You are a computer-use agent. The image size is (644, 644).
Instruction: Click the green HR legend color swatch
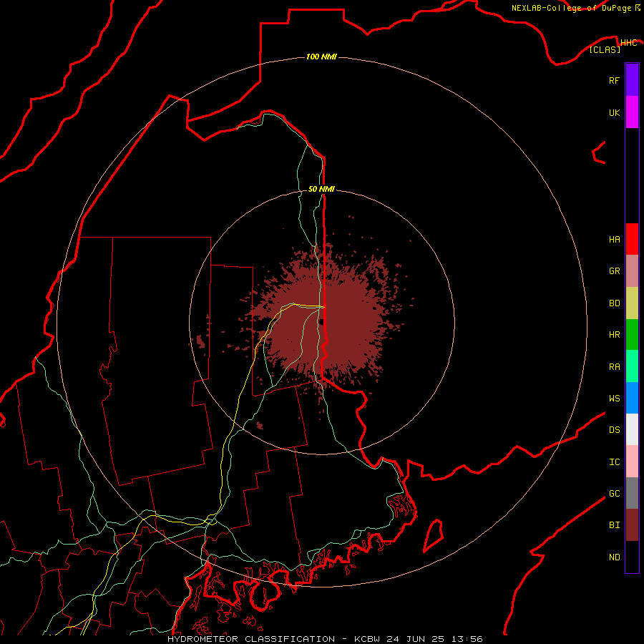(x=632, y=335)
